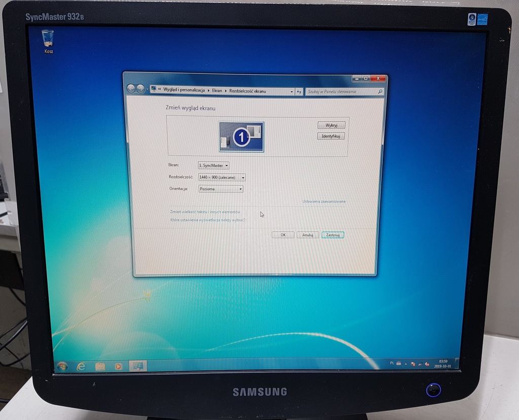The image size is (519, 420).
Task: Select the monitor 1 preview thumbnail
Action: 241,137
